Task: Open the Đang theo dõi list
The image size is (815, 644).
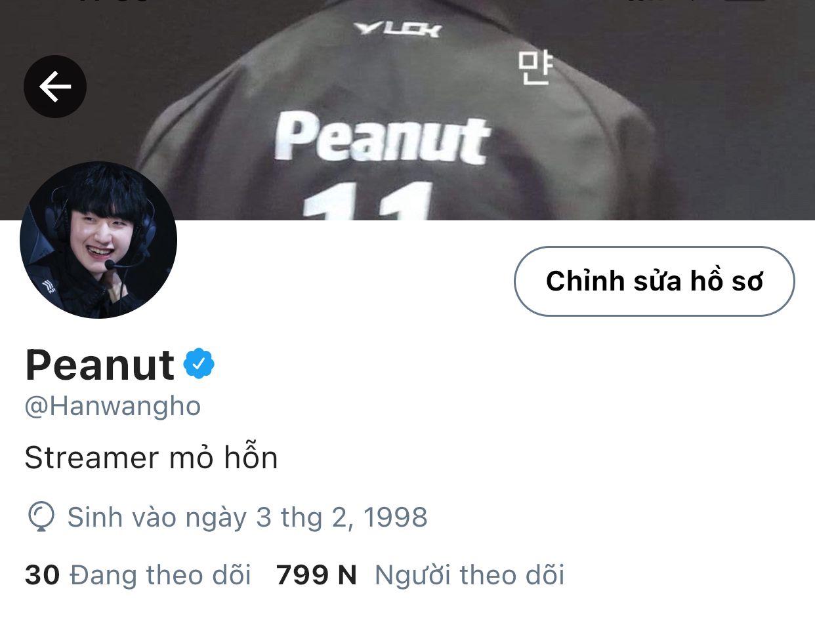Action: pos(161,575)
